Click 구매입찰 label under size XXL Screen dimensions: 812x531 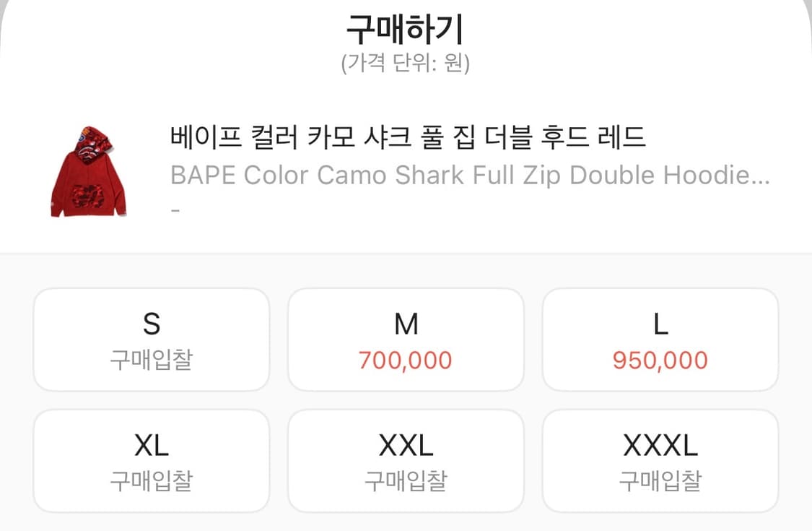(x=406, y=480)
